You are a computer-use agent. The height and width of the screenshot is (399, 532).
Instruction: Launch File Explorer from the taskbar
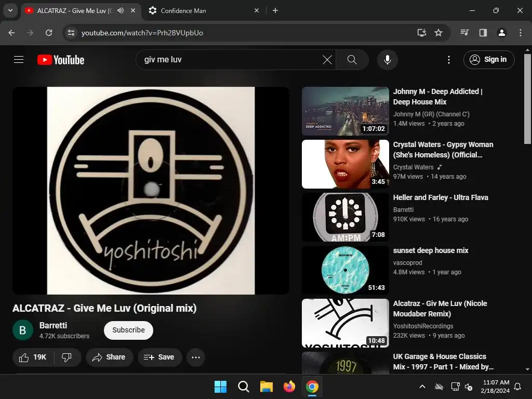pos(267,387)
